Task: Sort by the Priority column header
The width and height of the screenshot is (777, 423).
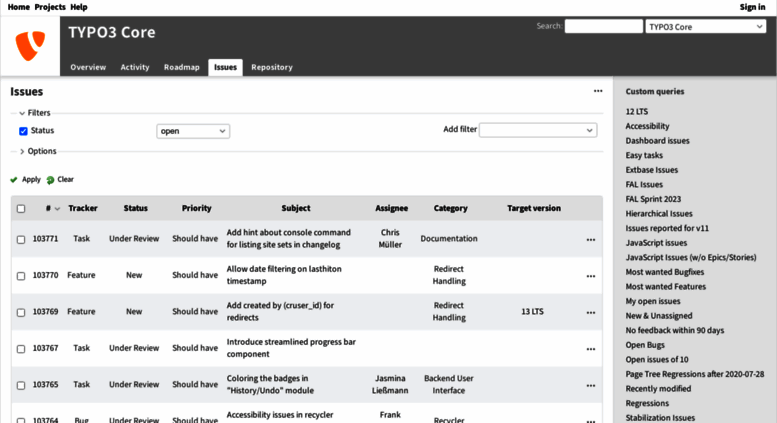Action: 197,209
